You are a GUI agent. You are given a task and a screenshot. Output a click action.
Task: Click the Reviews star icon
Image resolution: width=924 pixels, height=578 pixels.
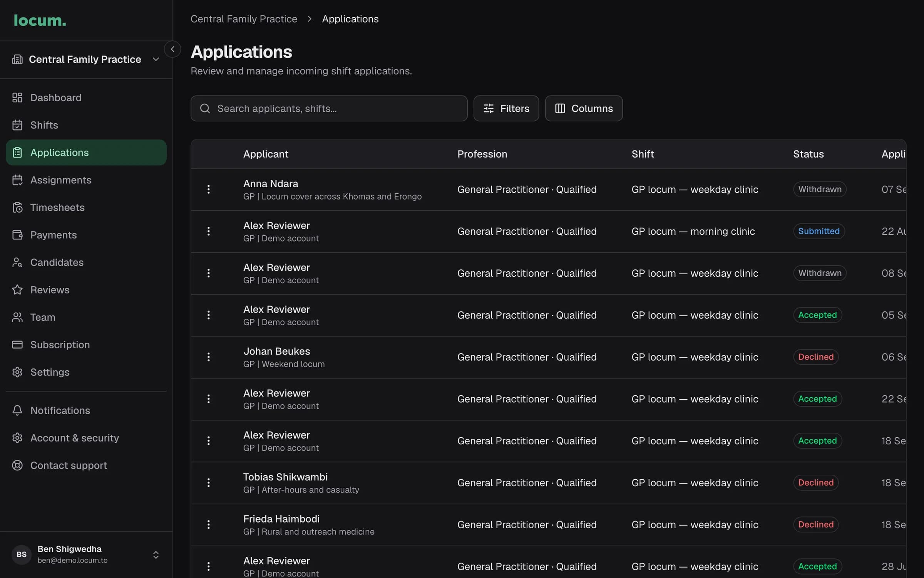[x=17, y=290]
